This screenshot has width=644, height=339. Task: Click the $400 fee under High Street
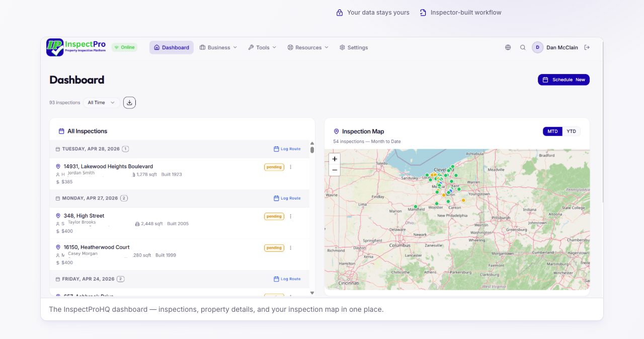[67, 231]
